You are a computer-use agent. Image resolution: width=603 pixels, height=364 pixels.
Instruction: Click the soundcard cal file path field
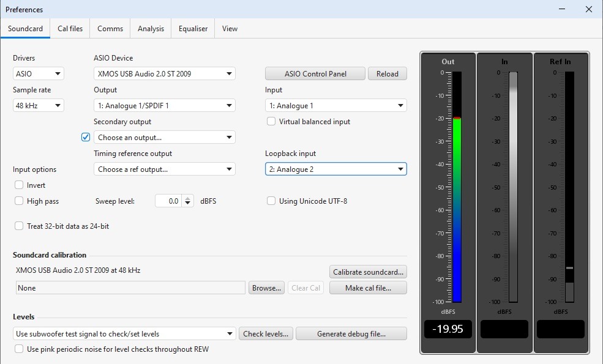click(130, 288)
